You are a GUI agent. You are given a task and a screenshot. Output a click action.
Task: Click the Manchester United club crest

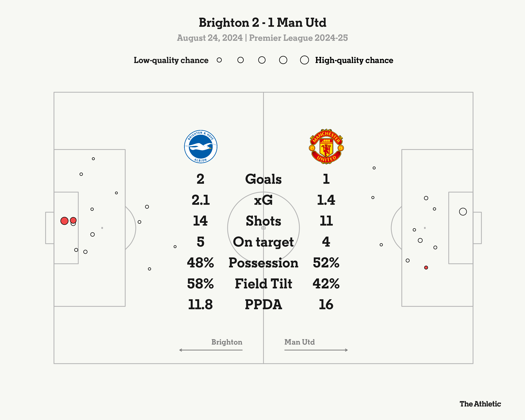(326, 147)
